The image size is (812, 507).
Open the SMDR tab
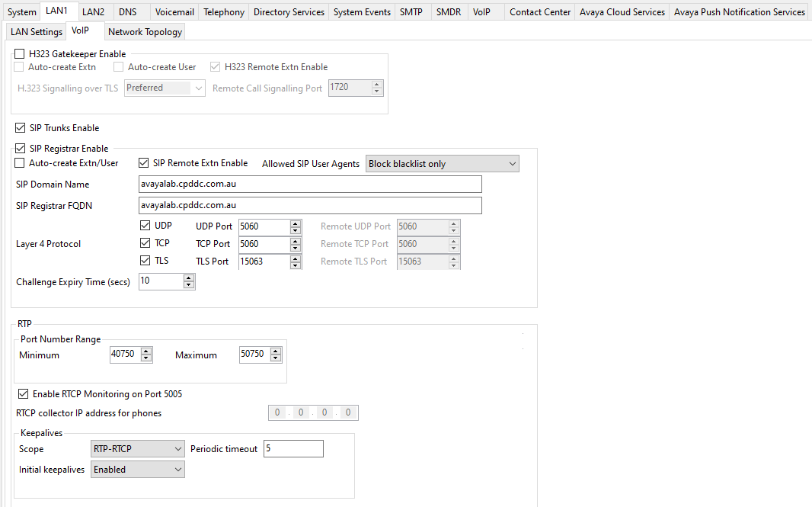click(449, 12)
